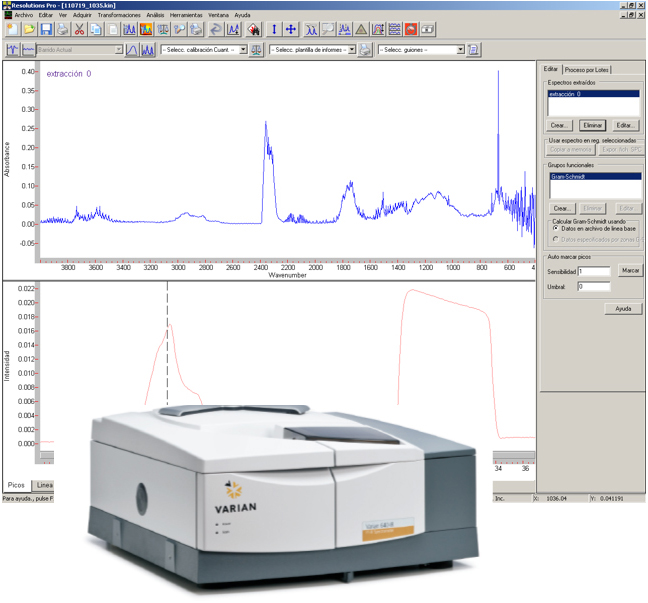
Task: Click the Save floppy disk icon
Action: point(46,29)
